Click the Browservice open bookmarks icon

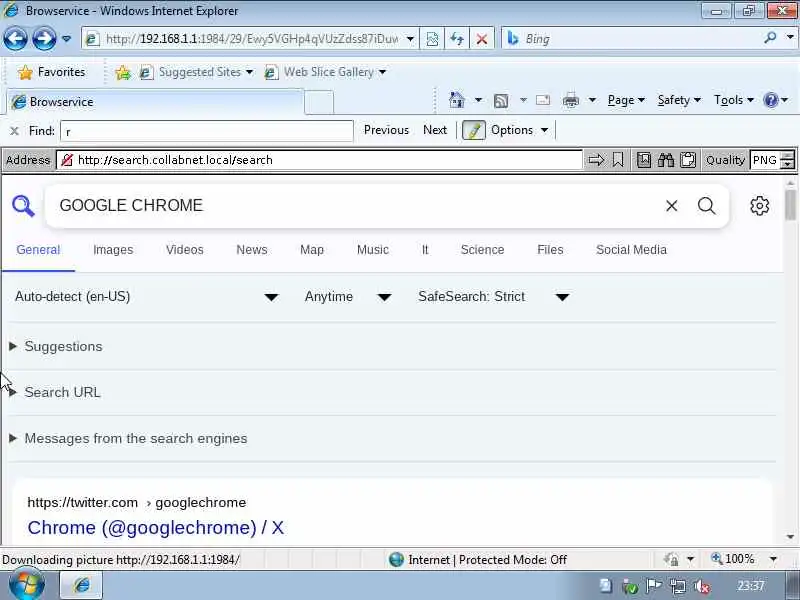(x=644, y=160)
